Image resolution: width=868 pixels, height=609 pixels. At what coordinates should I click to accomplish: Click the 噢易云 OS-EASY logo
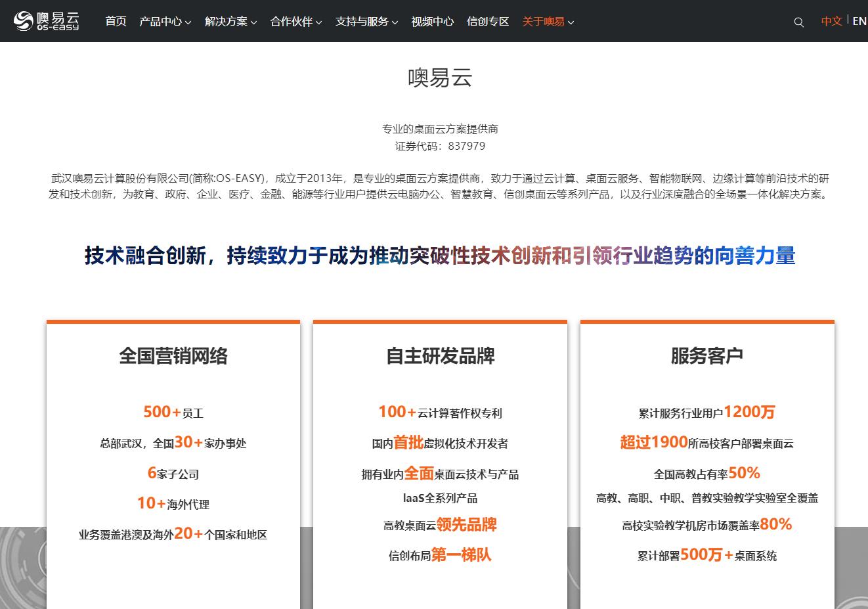click(x=47, y=21)
